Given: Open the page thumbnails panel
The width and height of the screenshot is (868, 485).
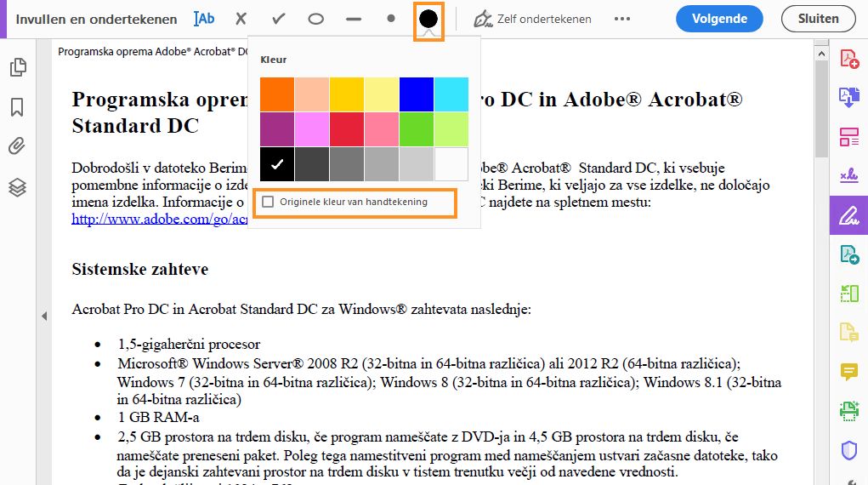Looking at the screenshot, I should pos(18,67).
